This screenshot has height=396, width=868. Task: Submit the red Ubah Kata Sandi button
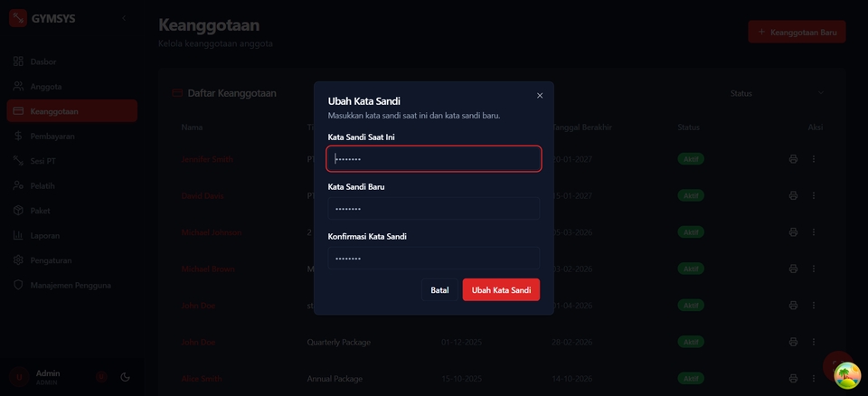tap(501, 289)
